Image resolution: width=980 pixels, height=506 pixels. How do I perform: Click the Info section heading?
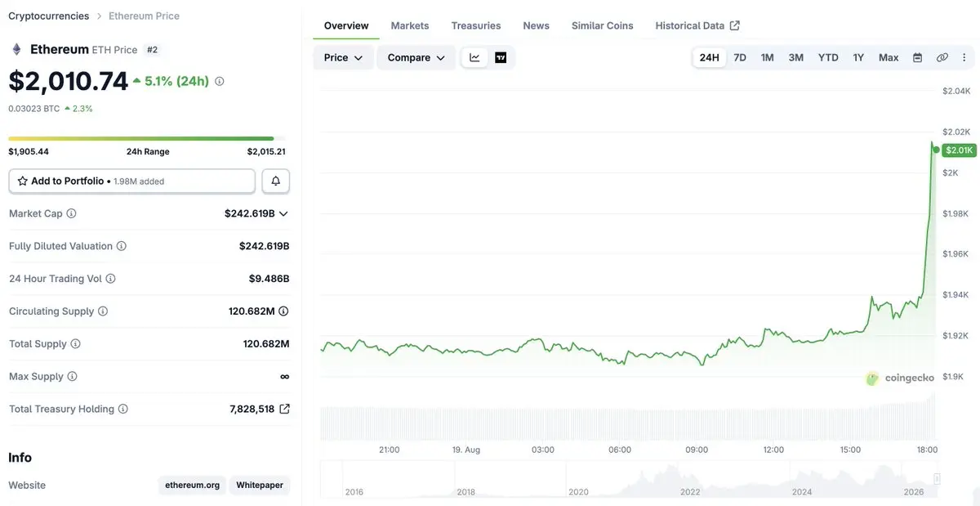(20, 457)
